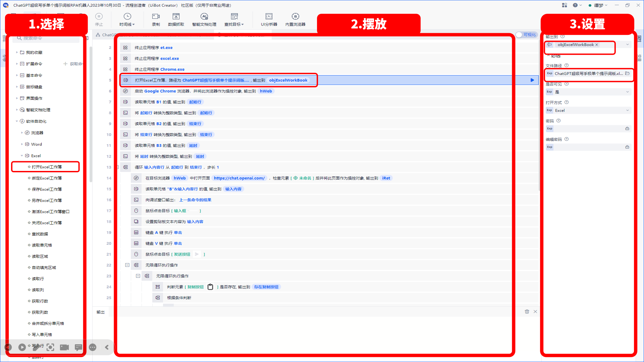Toggle Exp mode for the 打开方式 field

click(549, 110)
